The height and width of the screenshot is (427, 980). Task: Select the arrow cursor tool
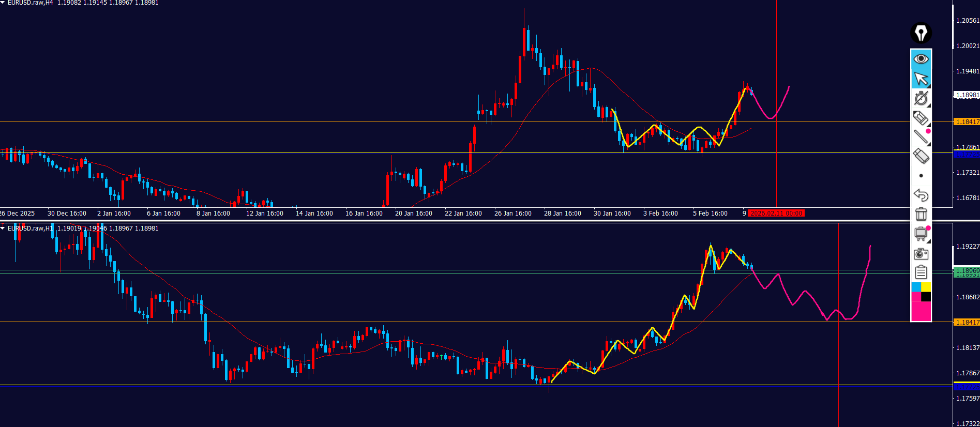(921, 79)
